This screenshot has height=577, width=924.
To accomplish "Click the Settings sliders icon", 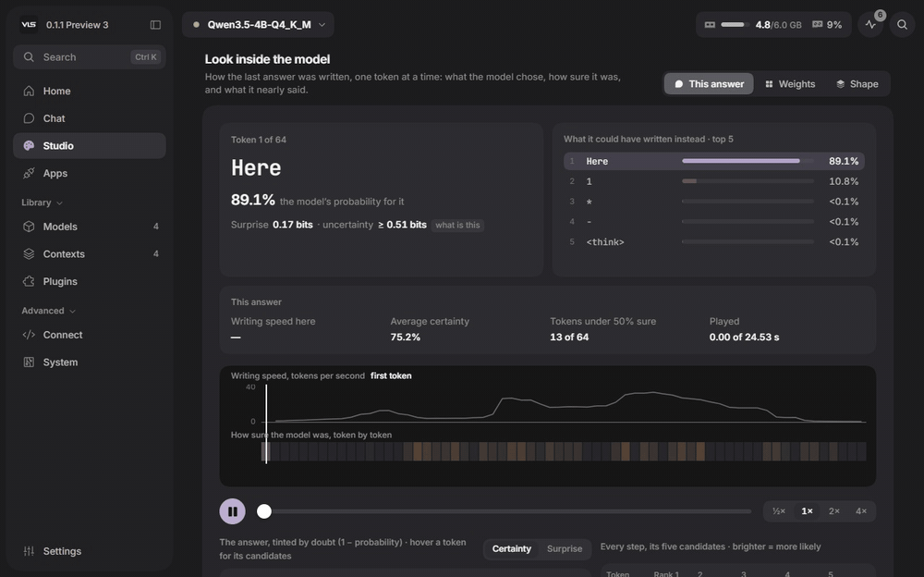I will coord(29,551).
